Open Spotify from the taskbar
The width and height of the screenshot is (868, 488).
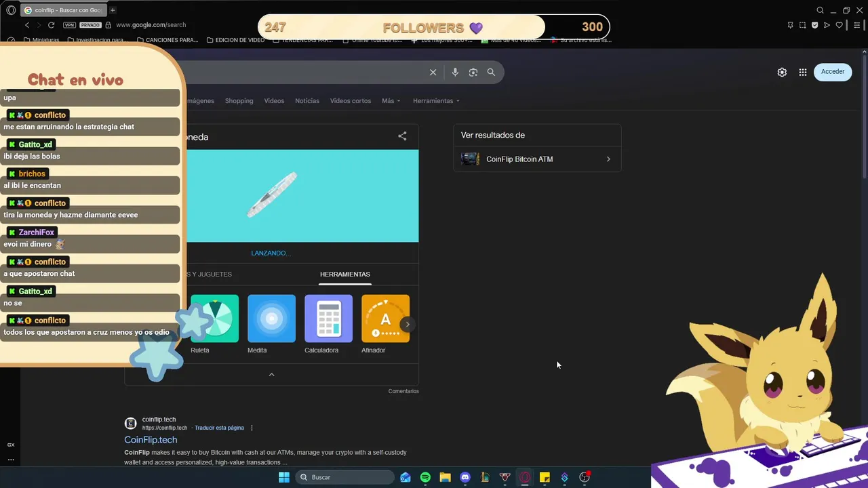pos(425,477)
